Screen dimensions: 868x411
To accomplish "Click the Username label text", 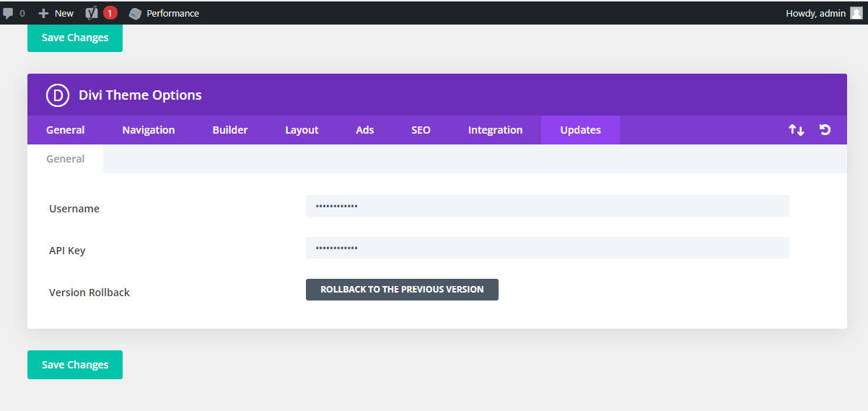I will pos(74,209).
